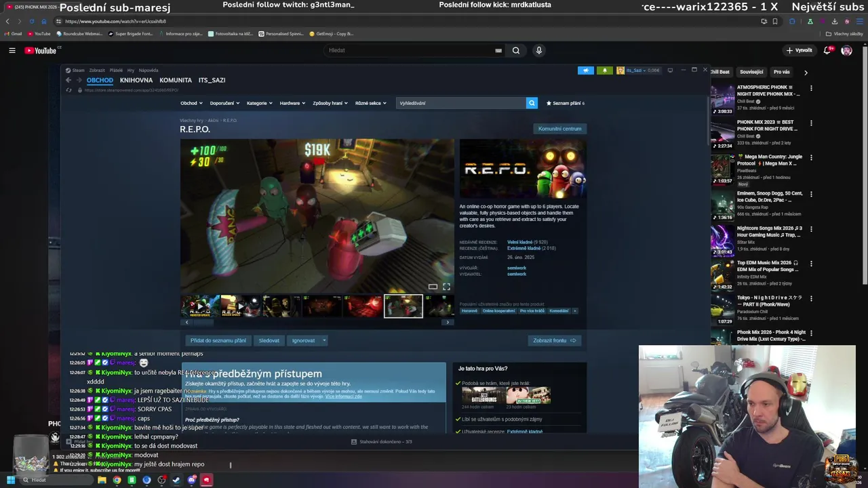Open the Komunitní centrum button

point(559,129)
